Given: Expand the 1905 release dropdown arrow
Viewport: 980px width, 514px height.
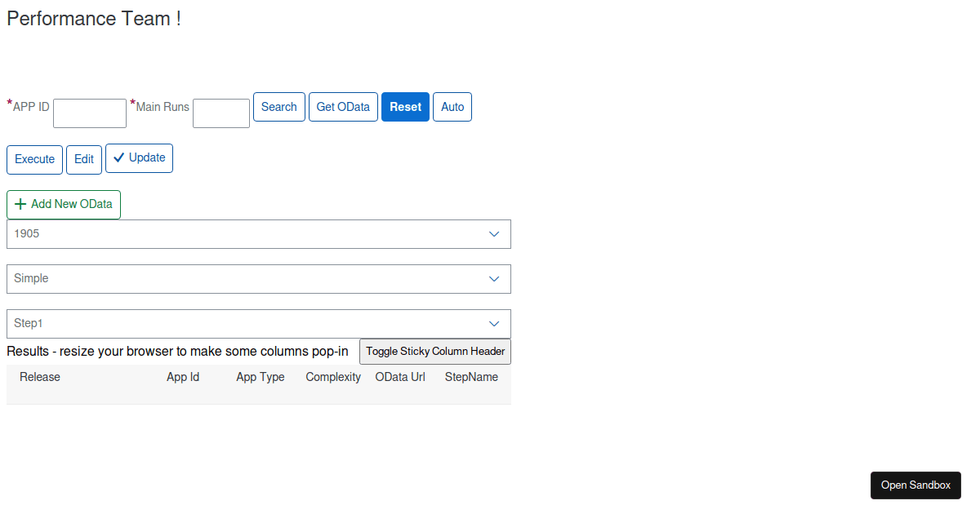Looking at the screenshot, I should click(x=493, y=234).
